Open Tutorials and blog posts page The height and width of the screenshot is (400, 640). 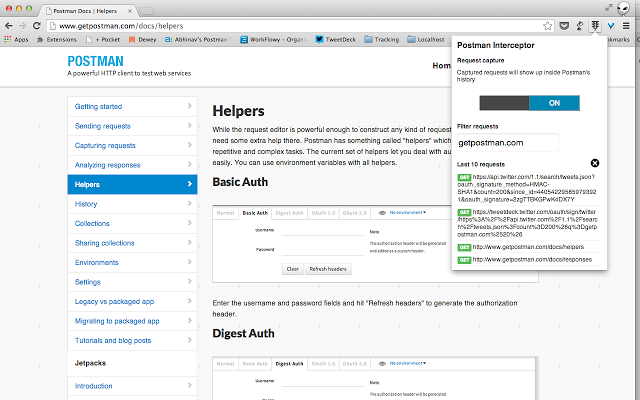(x=132, y=340)
